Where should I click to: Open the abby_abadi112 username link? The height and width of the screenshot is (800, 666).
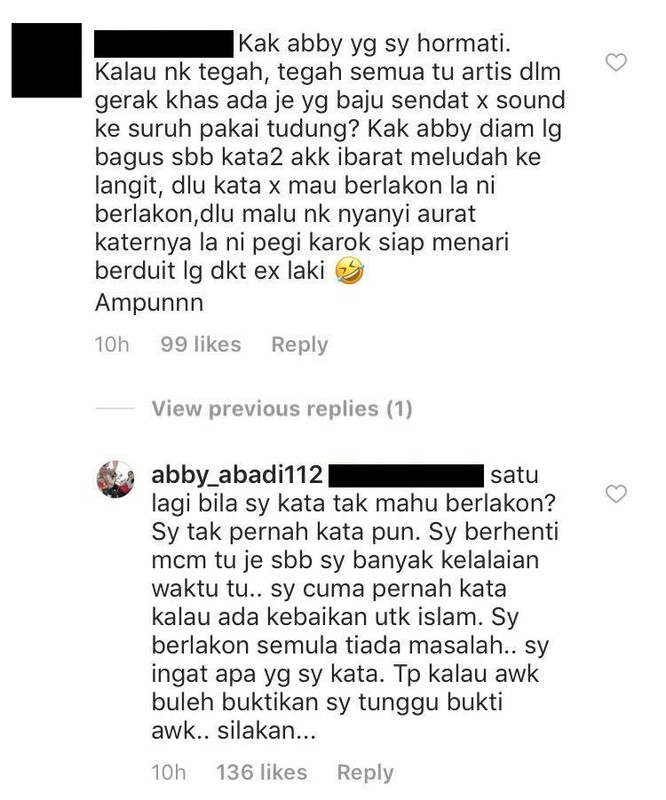tap(237, 475)
